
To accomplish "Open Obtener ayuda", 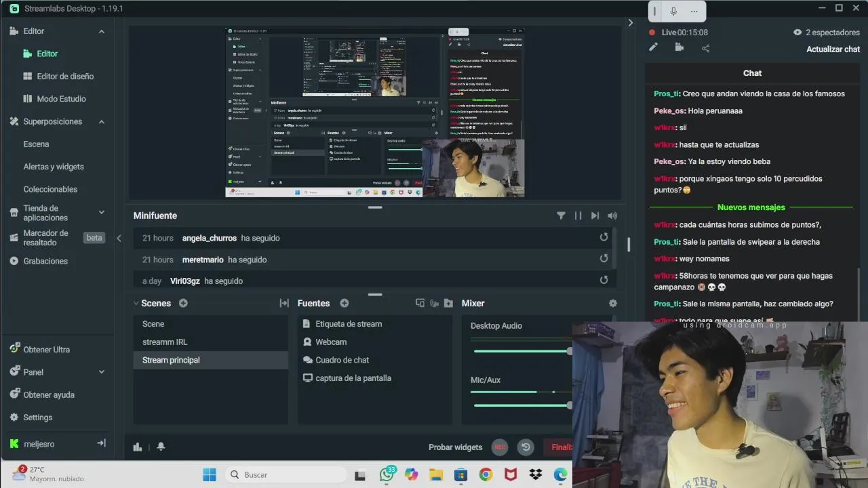I will [x=42, y=394].
